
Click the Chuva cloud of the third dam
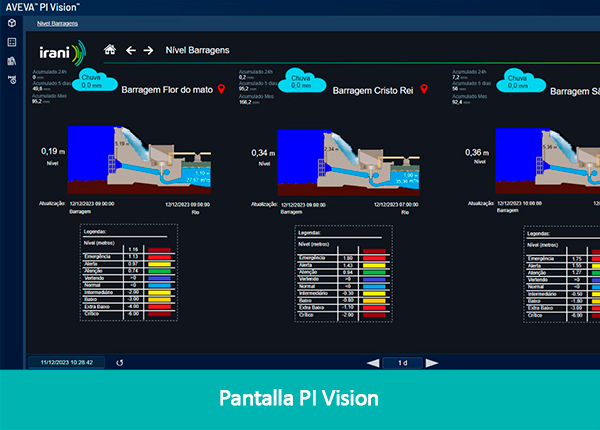[x=521, y=81]
